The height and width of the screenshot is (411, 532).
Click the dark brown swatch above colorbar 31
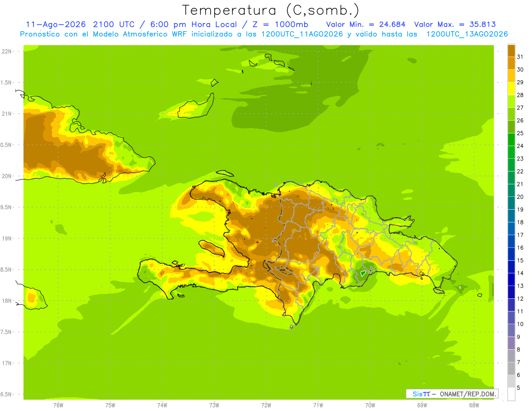click(511, 51)
